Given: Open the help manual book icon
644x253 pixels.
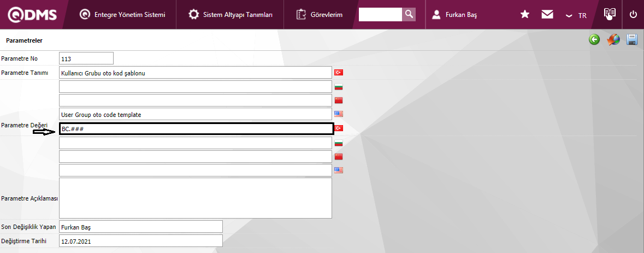Looking at the screenshot, I should pos(610,14).
